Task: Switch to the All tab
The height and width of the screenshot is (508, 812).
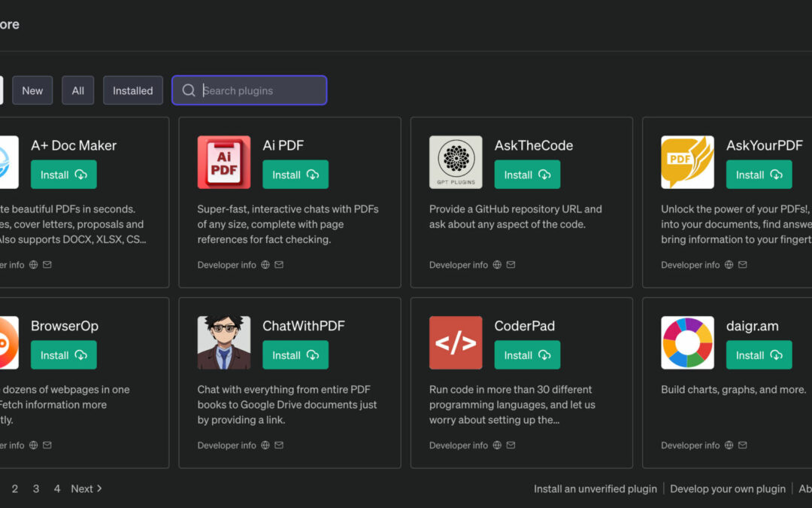Action: pos(77,90)
